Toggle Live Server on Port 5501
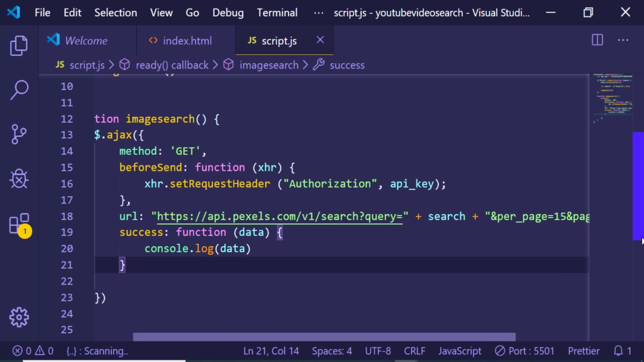The width and height of the screenshot is (644, 362). (x=524, y=351)
